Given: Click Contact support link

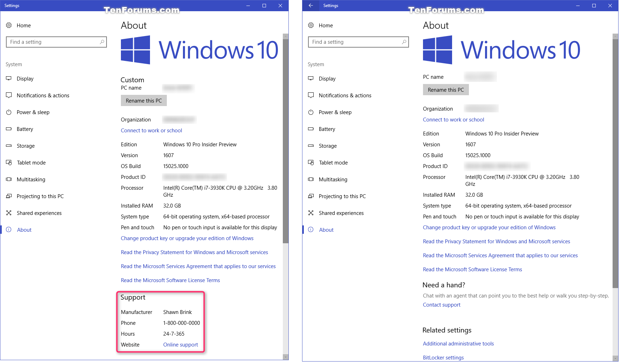Looking at the screenshot, I should click(442, 305).
